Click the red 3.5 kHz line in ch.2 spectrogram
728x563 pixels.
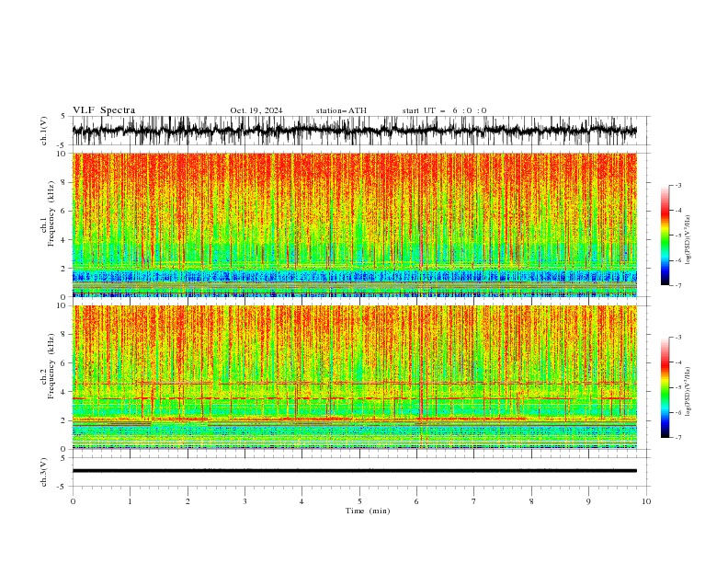(353, 398)
